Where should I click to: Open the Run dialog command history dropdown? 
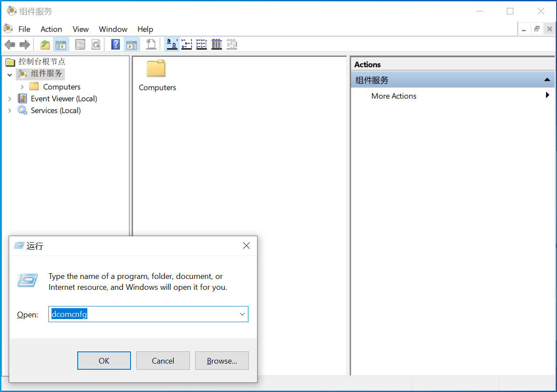(x=242, y=314)
